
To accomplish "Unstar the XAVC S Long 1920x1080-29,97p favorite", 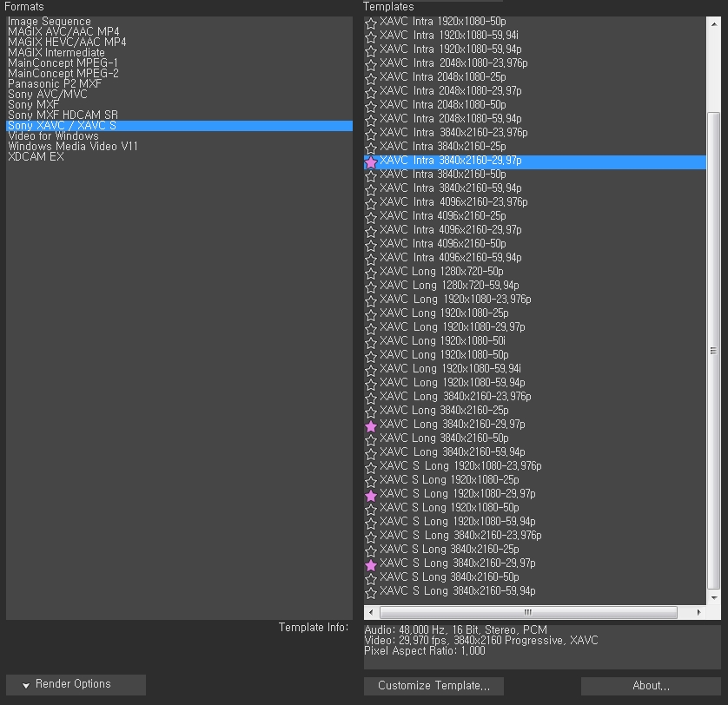I will pos(370,496).
